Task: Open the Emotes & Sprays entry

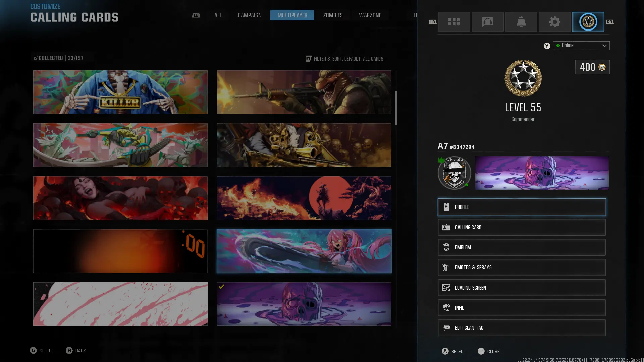Action: (x=522, y=267)
